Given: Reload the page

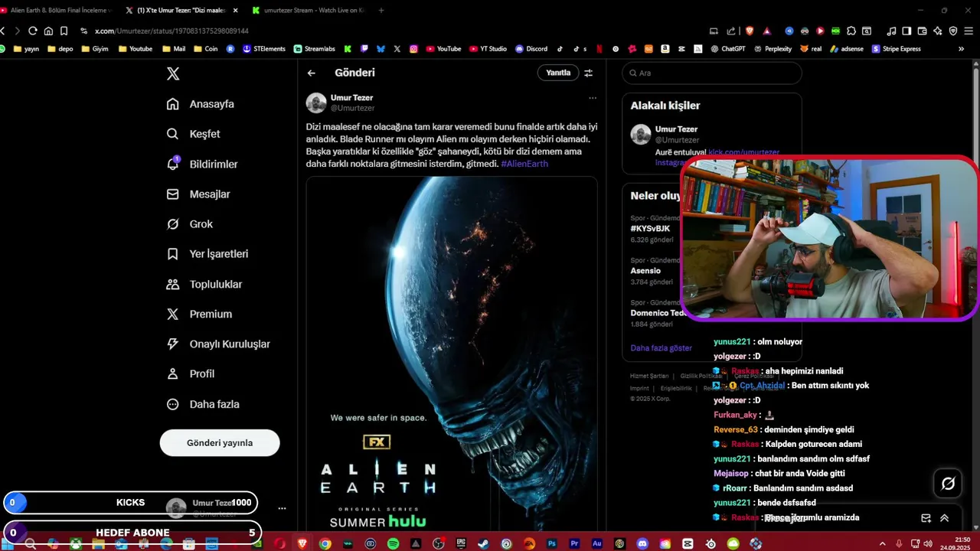Looking at the screenshot, I should coord(33,31).
